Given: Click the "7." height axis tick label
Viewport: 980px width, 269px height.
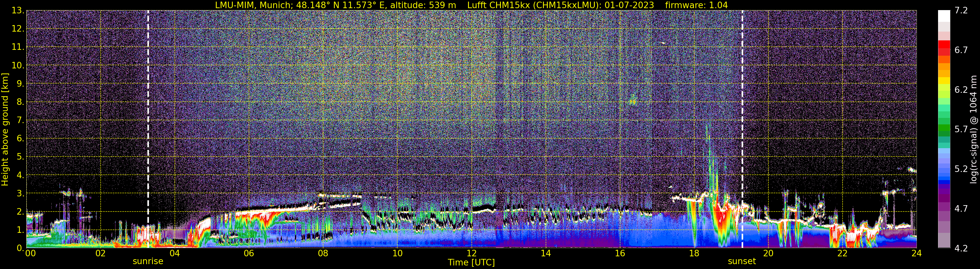Looking at the screenshot, I should [20, 120].
